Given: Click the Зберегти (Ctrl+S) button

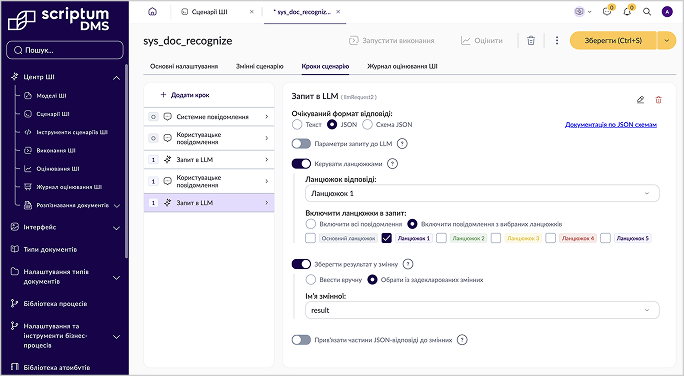Looking at the screenshot, I should point(613,41).
